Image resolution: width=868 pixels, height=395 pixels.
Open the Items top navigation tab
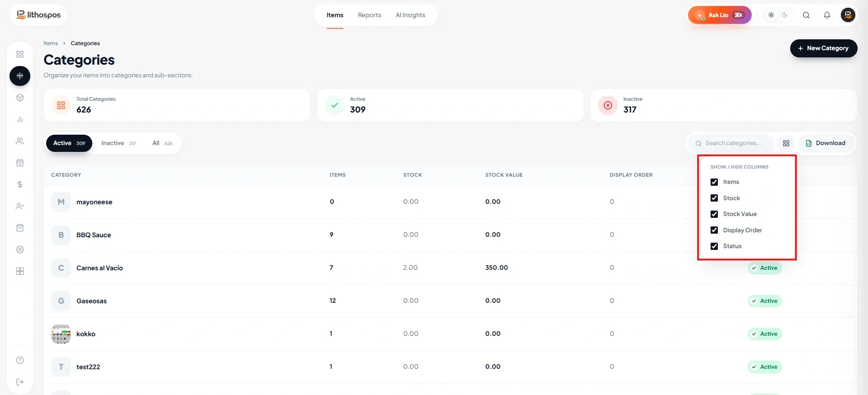tap(335, 15)
